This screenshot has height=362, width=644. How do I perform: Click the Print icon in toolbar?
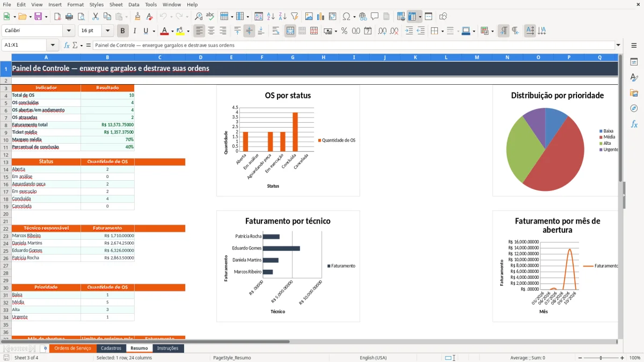point(69,17)
